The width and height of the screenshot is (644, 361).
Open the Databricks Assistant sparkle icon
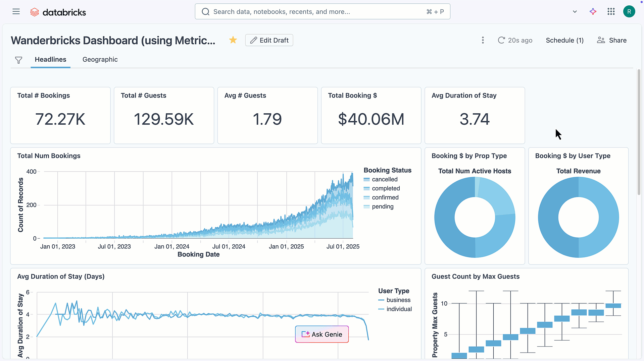click(593, 11)
